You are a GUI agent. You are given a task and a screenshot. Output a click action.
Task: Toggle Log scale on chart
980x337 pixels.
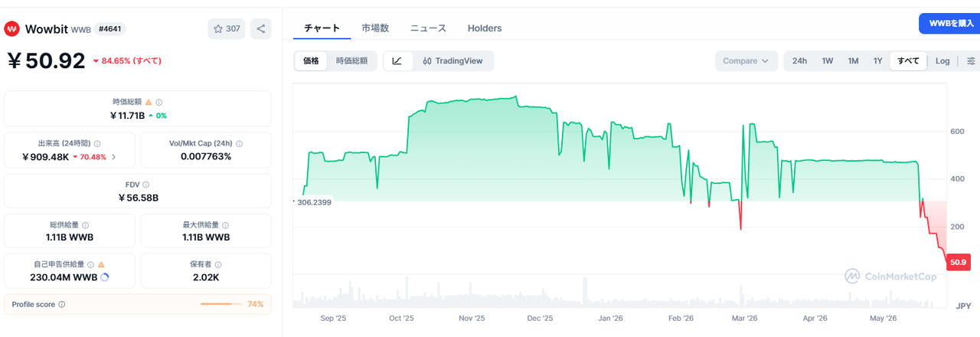pyautogui.click(x=942, y=61)
